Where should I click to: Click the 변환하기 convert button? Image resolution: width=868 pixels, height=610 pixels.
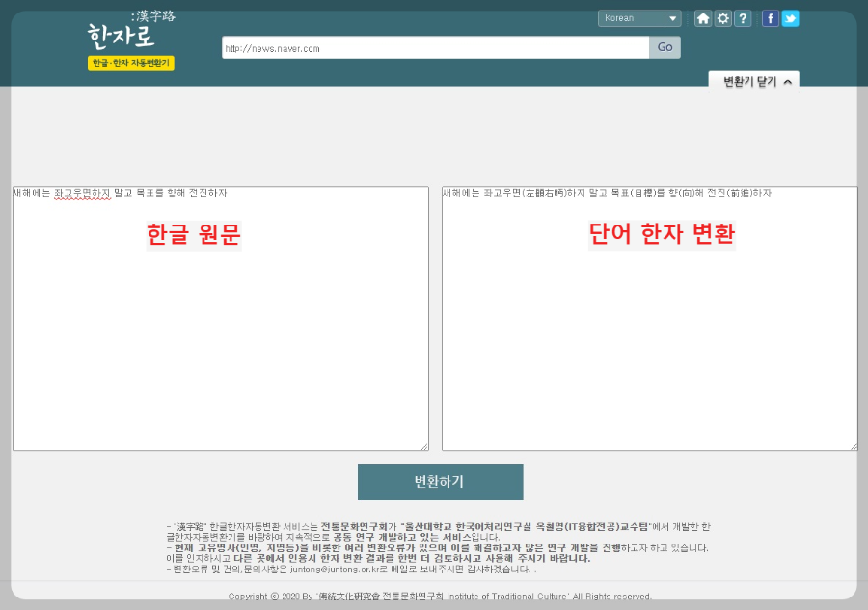click(x=440, y=482)
